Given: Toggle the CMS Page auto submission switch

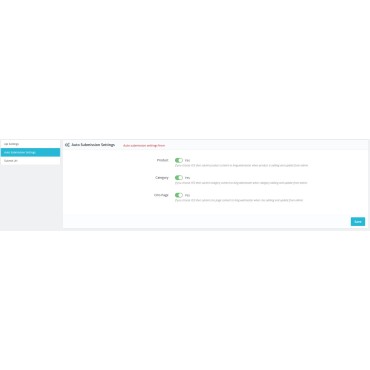Looking at the screenshot, I should point(179,195).
